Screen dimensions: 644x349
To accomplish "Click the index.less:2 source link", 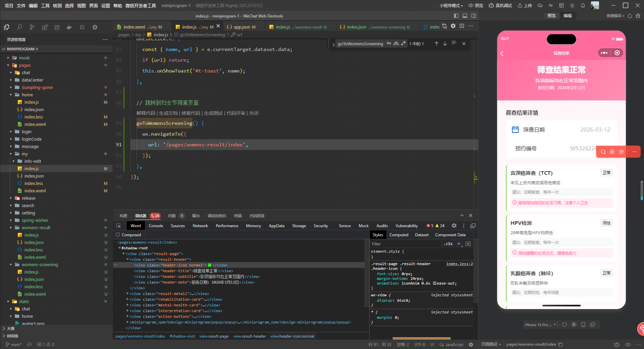I will pyautogui.click(x=459, y=264).
